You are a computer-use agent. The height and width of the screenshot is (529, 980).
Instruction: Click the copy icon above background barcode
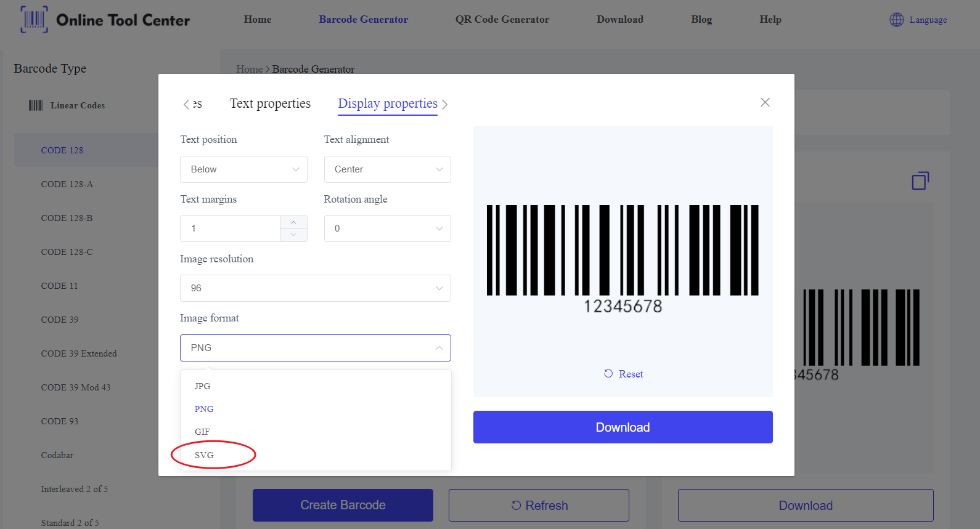pyautogui.click(x=920, y=180)
